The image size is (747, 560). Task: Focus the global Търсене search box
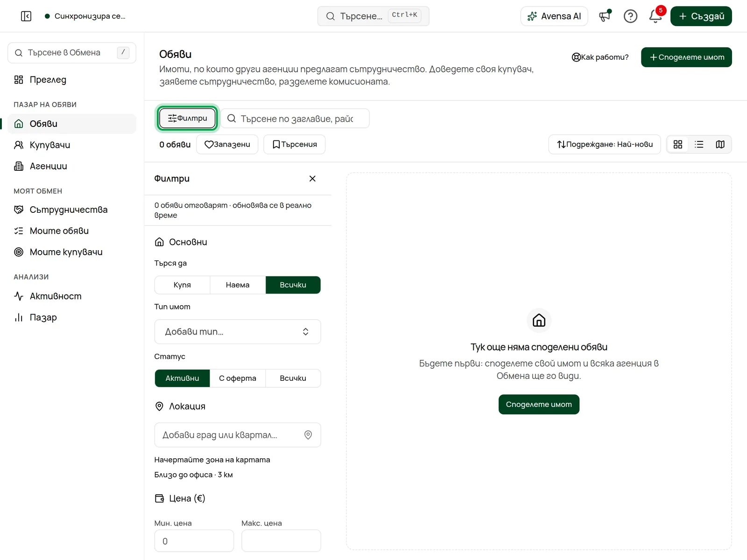click(373, 16)
